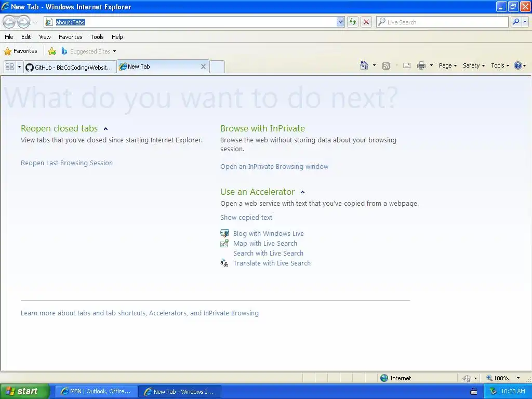Click Map with Live Search icon
Viewport: 532px width, 399px height.
click(224, 243)
